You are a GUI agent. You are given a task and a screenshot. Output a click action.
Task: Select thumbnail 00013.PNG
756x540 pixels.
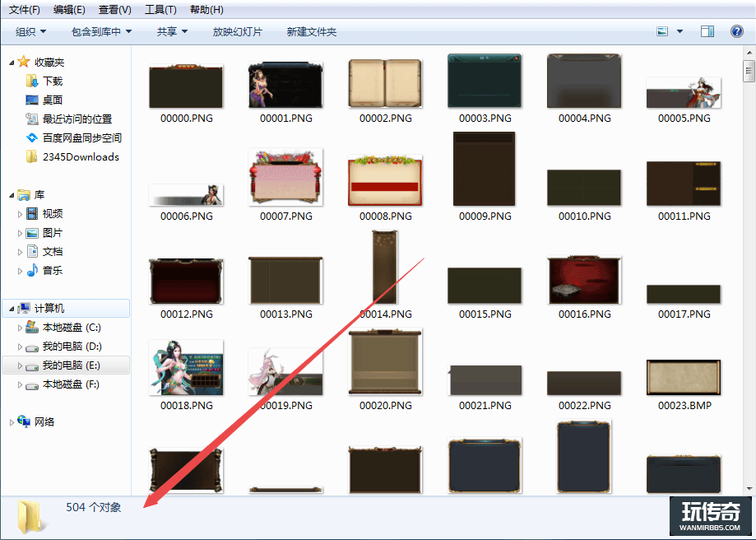285,281
